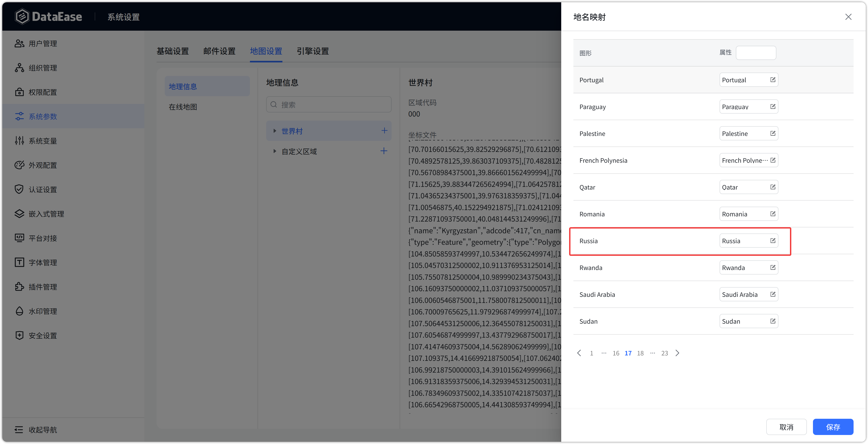Viewport: 868px width, 444px height.
Task: Click the Qatar attribute input
Action: click(x=749, y=187)
